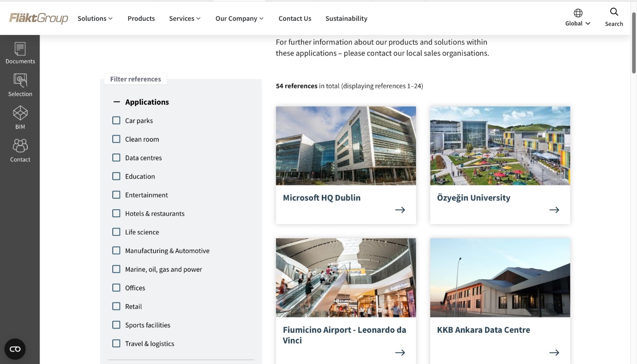Viewport: 637px width, 364px height.
Task: Click the Search magnifier icon
Action: 614,12
